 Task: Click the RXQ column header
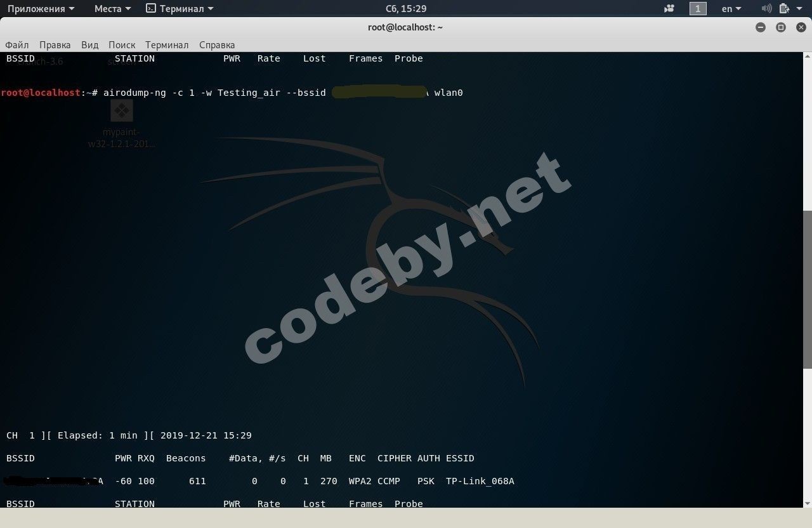coord(146,458)
